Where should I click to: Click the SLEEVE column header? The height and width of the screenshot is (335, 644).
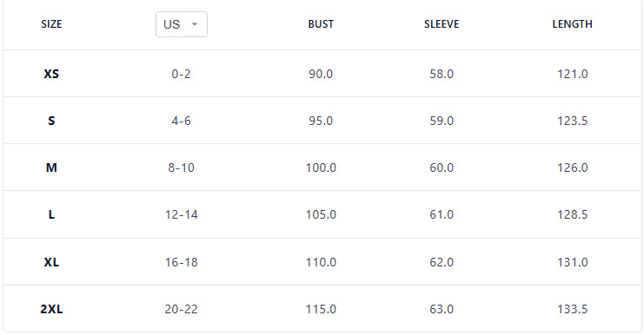click(442, 24)
